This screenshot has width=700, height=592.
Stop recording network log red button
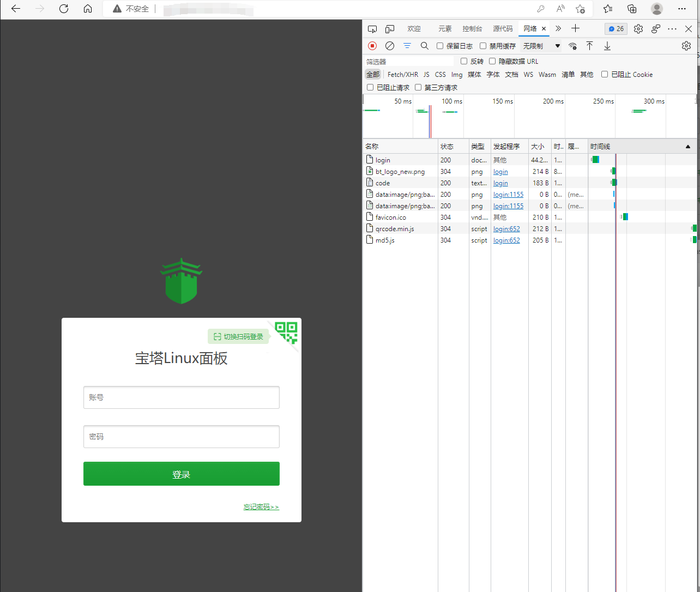[372, 46]
